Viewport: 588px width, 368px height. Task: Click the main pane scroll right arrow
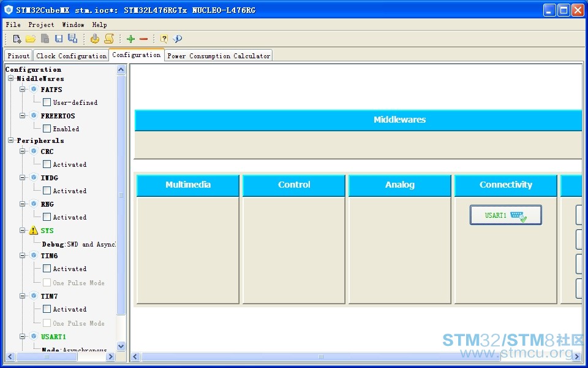577,356
